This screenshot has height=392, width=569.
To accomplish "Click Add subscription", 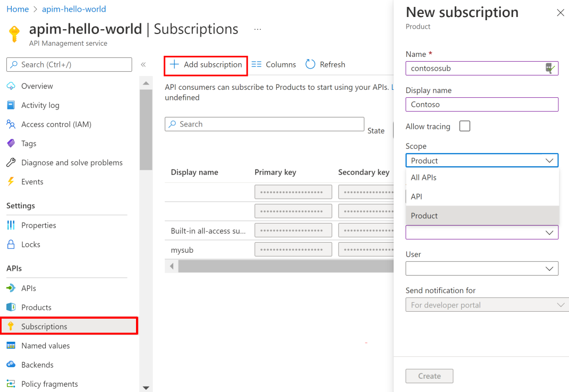I will (x=206, y=64).
